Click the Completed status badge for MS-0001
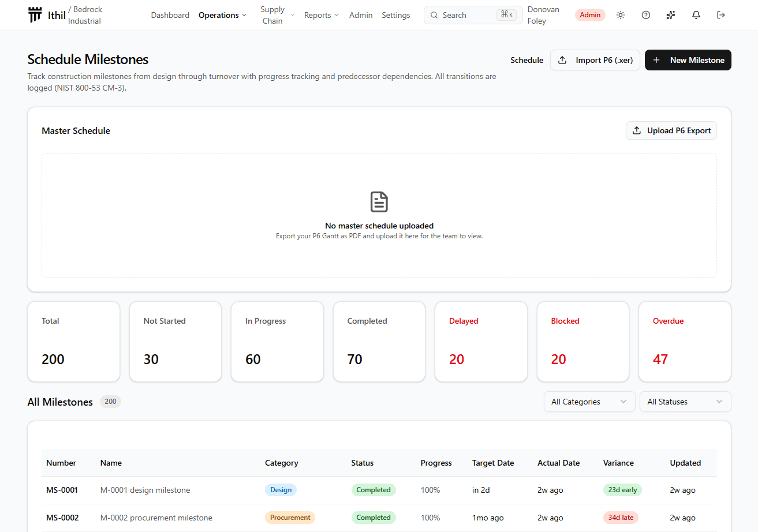The height and width of the screenshot is (532, 758). click(374, 490)
